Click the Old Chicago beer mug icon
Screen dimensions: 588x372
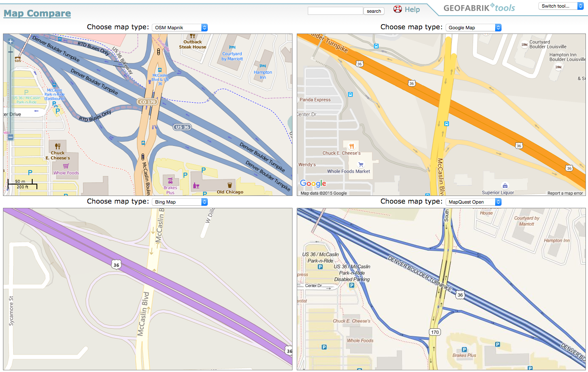click(229, 185)
